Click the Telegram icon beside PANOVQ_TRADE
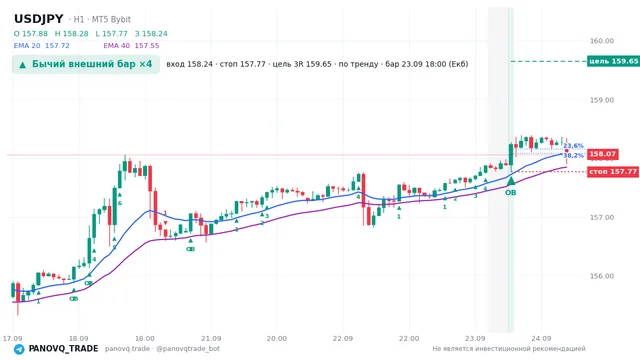The width and height of the screenshot is (640, 360). (x=19, y=349)
